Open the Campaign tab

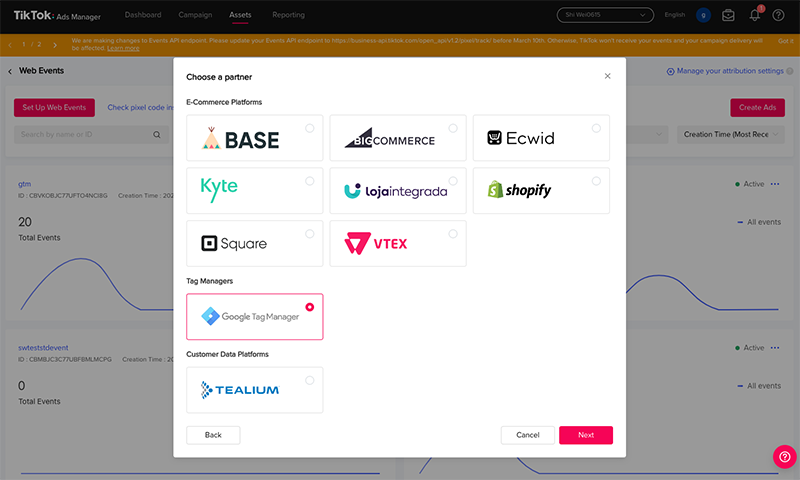(195, 15)
